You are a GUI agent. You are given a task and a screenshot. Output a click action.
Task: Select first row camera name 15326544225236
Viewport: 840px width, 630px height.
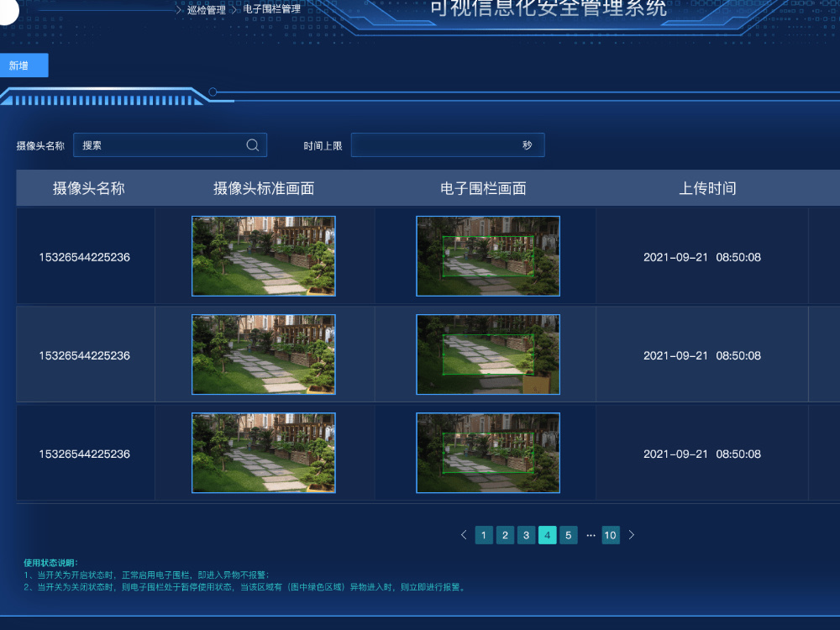coord(85,257)
